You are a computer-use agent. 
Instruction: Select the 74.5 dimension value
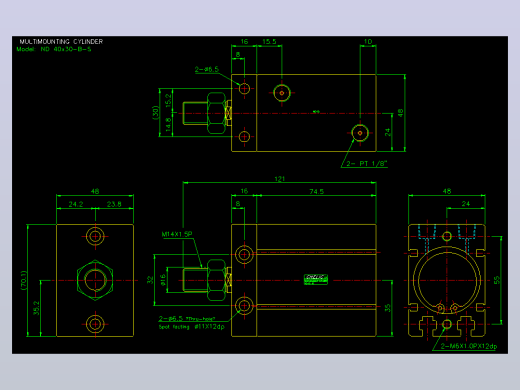tap(316, 191)
